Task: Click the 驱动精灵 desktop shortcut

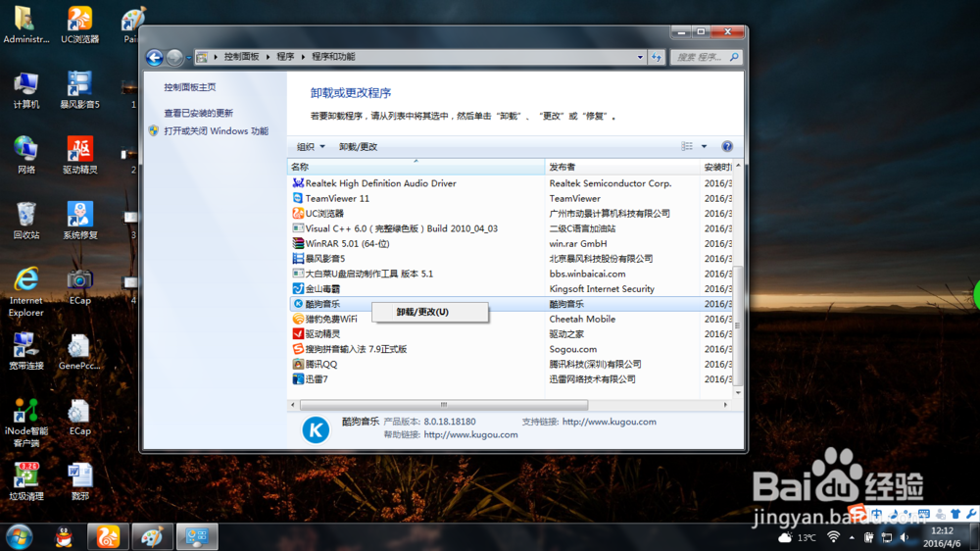Action: tap(80, 155)
